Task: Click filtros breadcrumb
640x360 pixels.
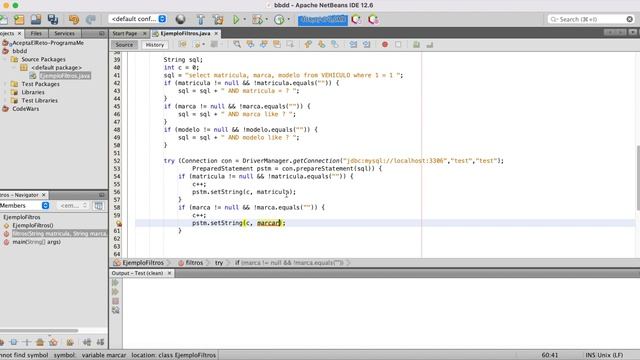Action: 194,263
